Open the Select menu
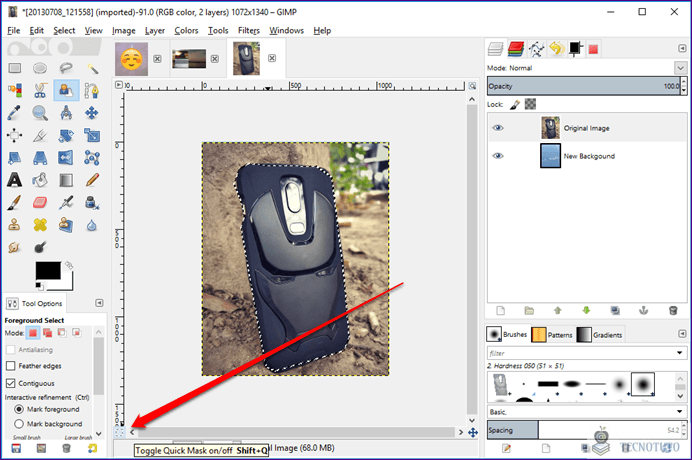Image resolution: width=692 pixels, height=460 pixels. click(x=64, y=30)
